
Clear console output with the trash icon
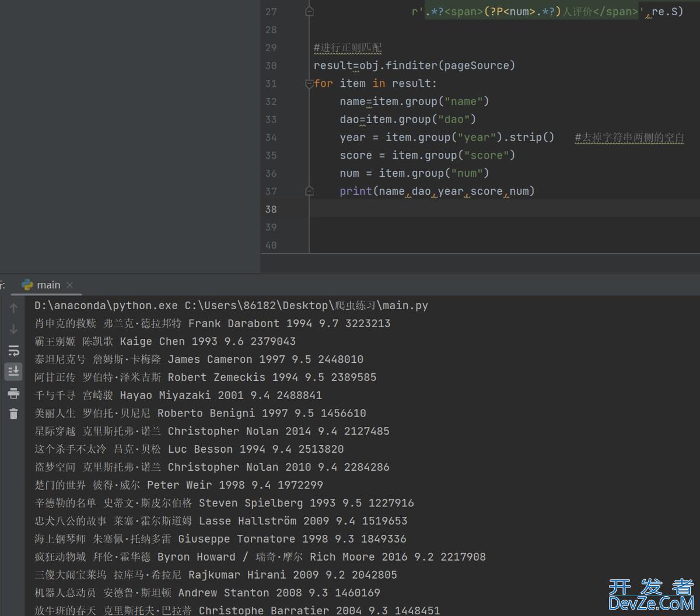point(13,414)
